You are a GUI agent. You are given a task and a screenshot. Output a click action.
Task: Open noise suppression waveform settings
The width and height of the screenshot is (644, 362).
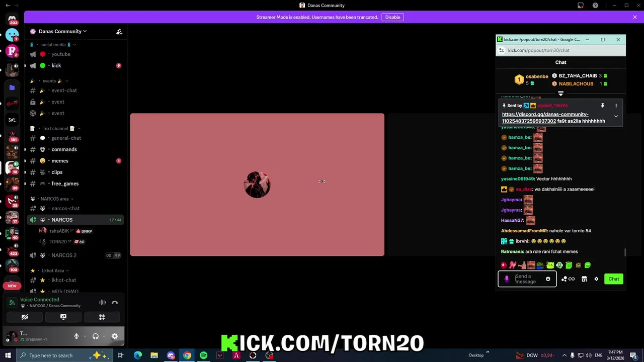point(103,302)
